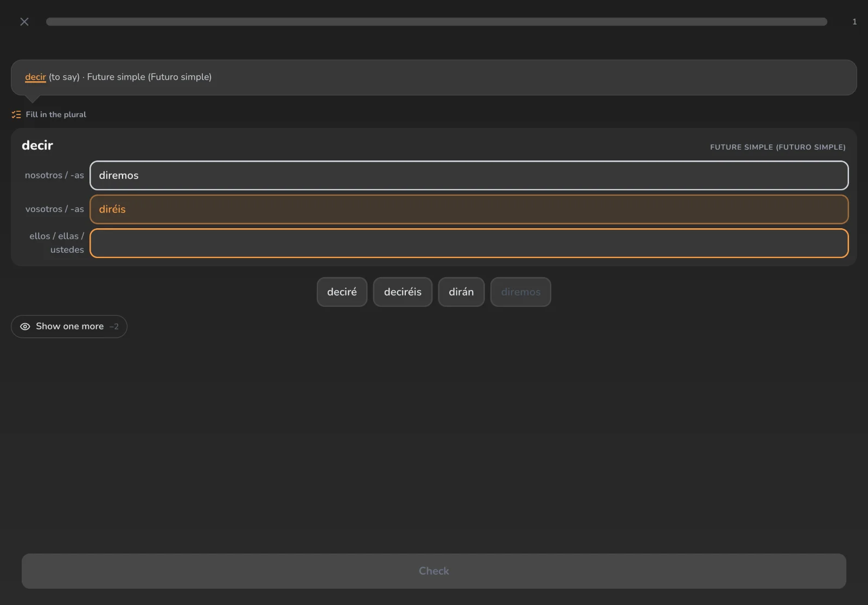Close the exercise with the X icon
868x605 pixels.
click(24, 22)
